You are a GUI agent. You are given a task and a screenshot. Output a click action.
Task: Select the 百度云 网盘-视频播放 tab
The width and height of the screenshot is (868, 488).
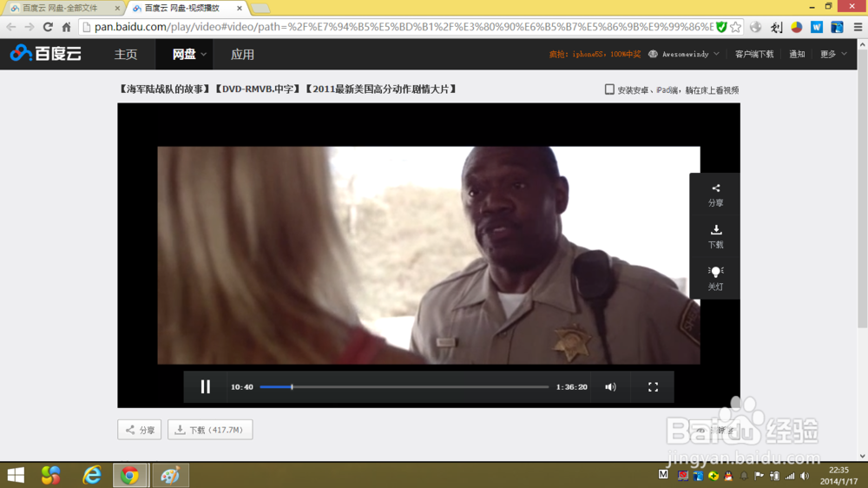pos(181,9)
